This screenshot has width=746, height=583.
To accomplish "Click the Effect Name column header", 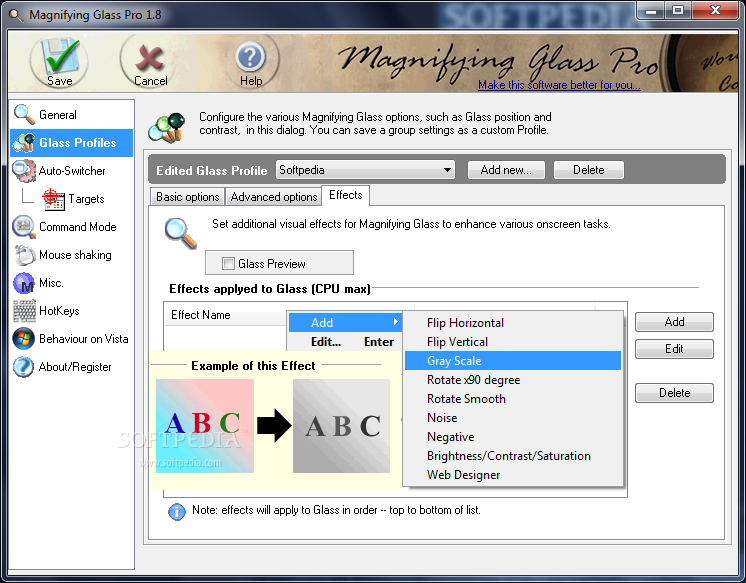I will coord(226,315).
